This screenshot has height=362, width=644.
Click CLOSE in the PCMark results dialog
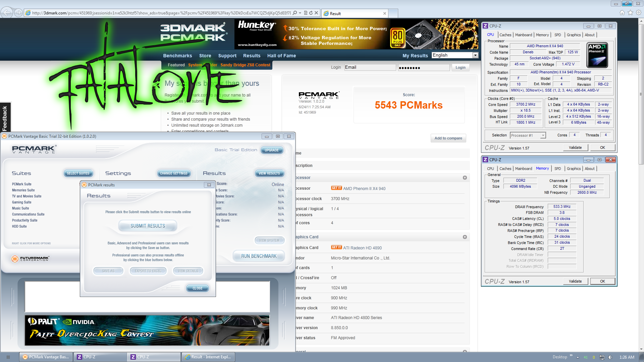pyautogui.click(x=198, y=288)
